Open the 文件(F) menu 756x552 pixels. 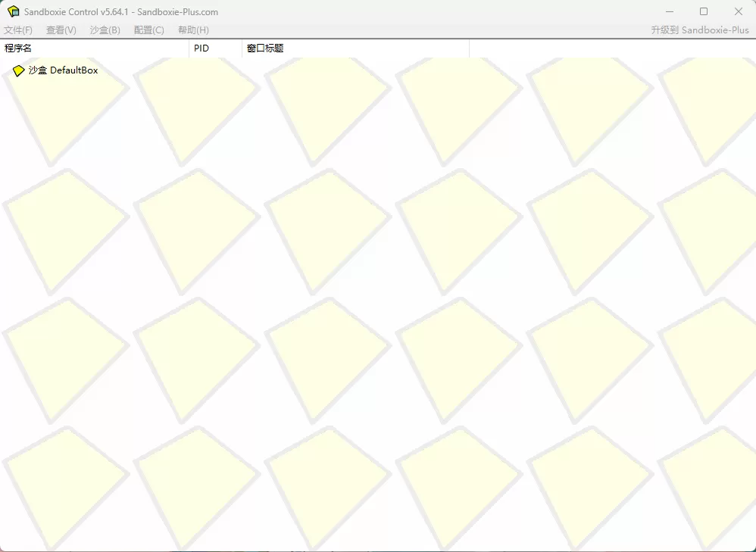coord(17,30)
